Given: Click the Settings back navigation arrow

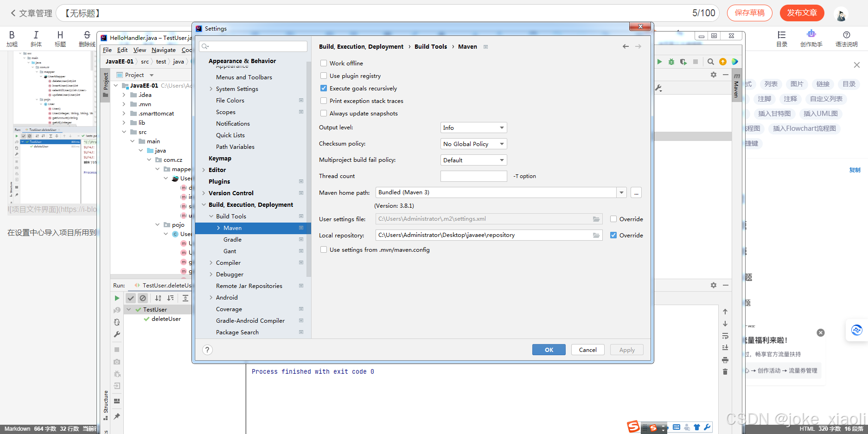Looking at the screenshot, I should point(625,46).
